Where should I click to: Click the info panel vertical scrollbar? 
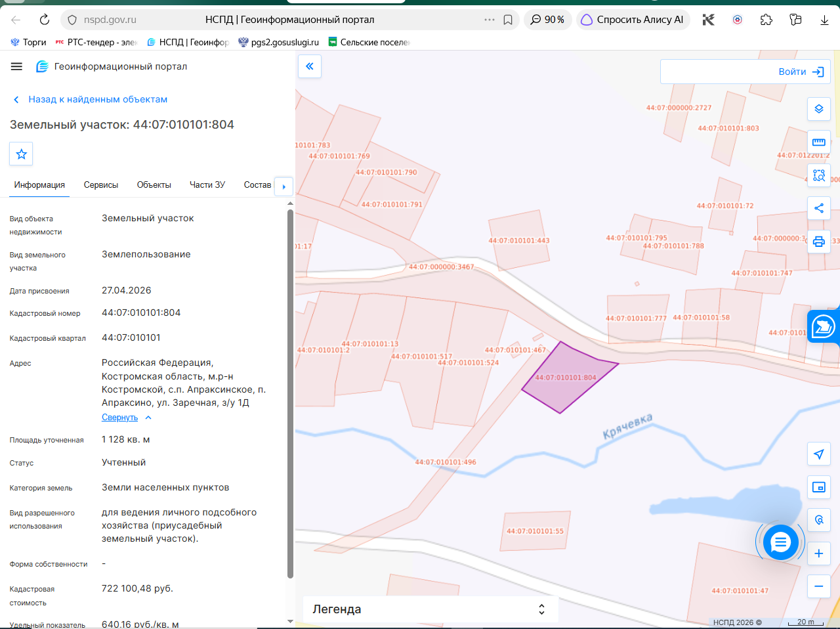290,394
